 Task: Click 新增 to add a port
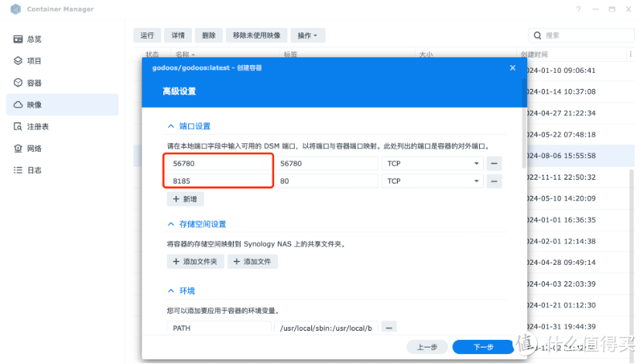185,199
